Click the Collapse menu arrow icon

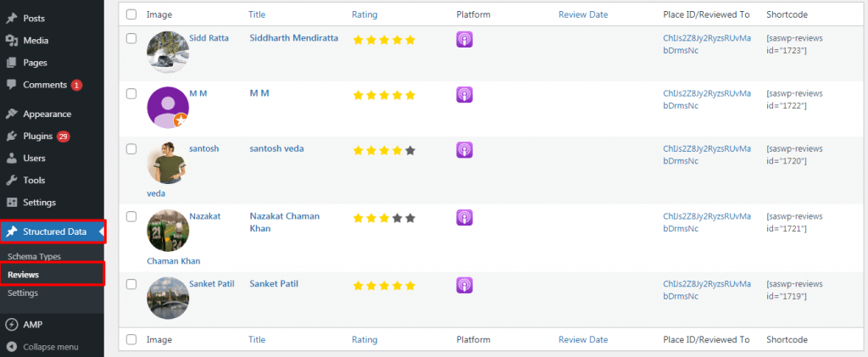pyautogui.click(x=11, y=347)
